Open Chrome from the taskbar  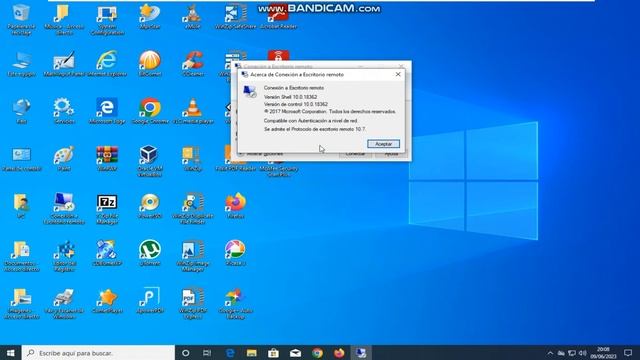[318, 353]
